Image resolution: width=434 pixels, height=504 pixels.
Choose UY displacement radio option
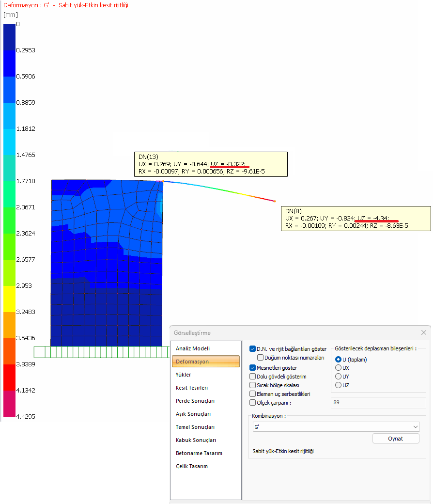(x=339, y=377)
